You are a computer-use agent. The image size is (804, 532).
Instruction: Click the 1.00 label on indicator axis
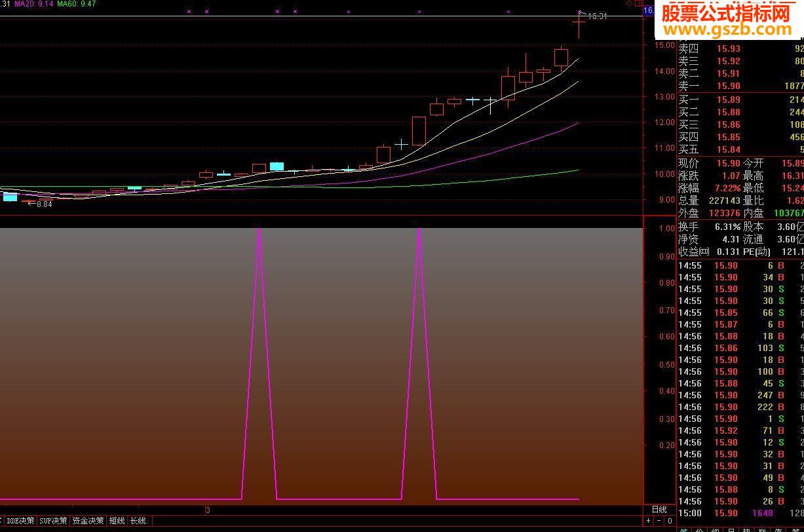coord(666,229)
